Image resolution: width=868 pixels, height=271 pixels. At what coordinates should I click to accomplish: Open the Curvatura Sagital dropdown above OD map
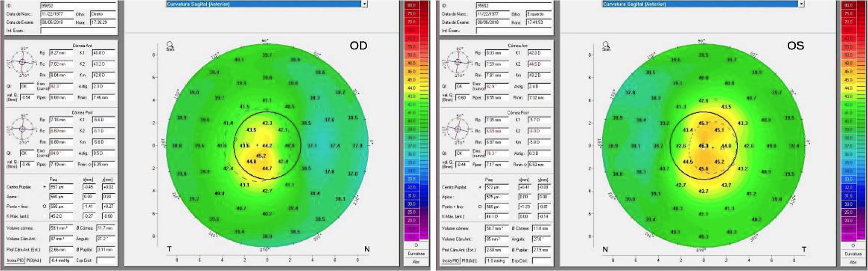point(267,4)
